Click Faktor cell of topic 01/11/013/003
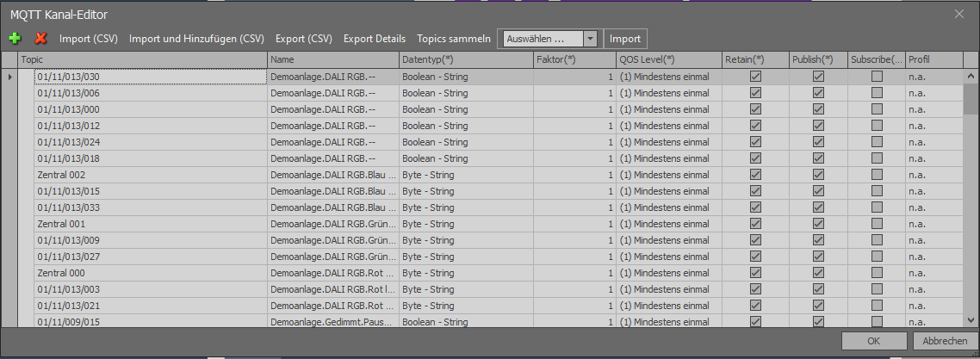The height and width of the screenshot is (359, 980). click(x=575, y=289)
